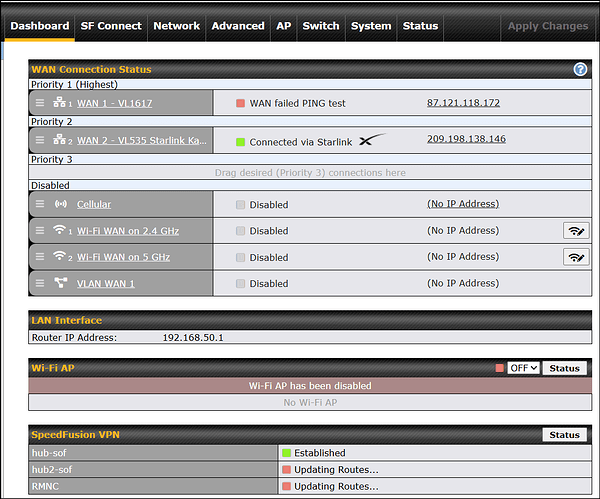Open the VLAN WAN 1 link
Image resolution: width=600 pixels, height=499 pixels.
(106, 284)
